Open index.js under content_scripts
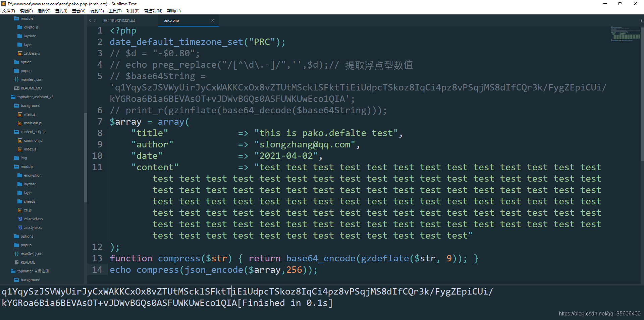 [30, 149]
